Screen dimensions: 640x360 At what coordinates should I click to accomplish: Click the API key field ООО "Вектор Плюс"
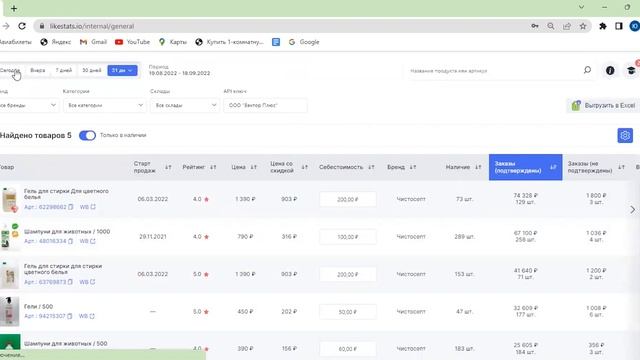(265, 105)
